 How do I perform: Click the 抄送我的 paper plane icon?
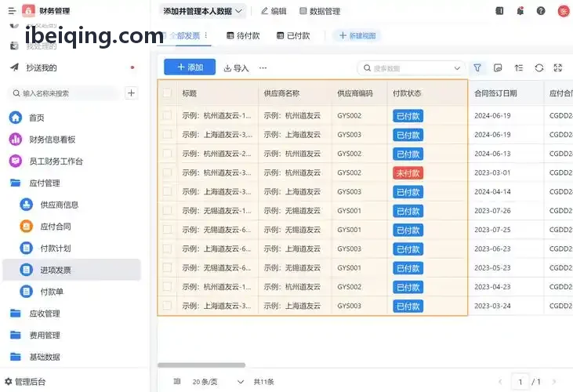(14, 67)
